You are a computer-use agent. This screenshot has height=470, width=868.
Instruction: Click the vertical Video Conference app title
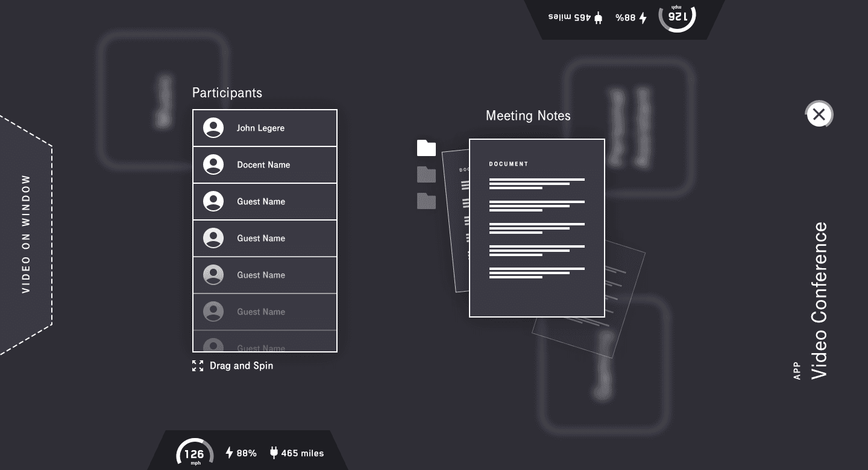[819, 301]
